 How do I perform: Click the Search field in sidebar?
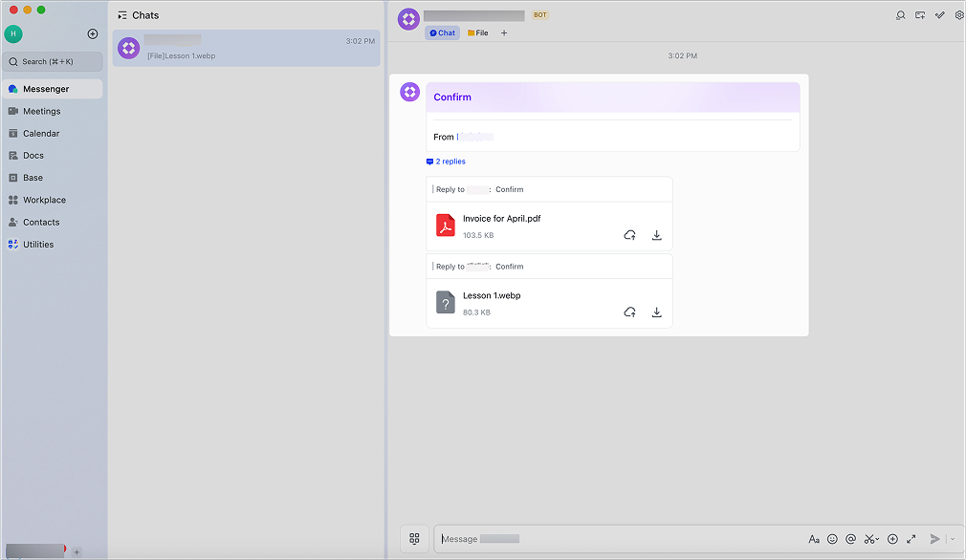(54, 61)
